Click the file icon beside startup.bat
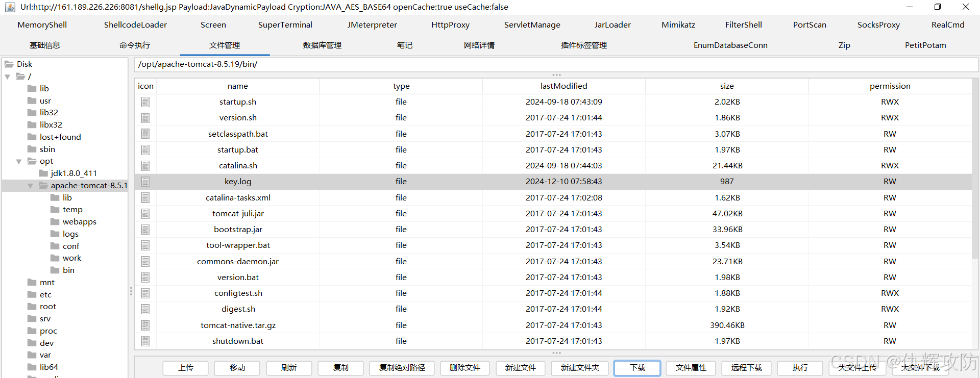This screenshot has height=378, width=980. point(145,150)
